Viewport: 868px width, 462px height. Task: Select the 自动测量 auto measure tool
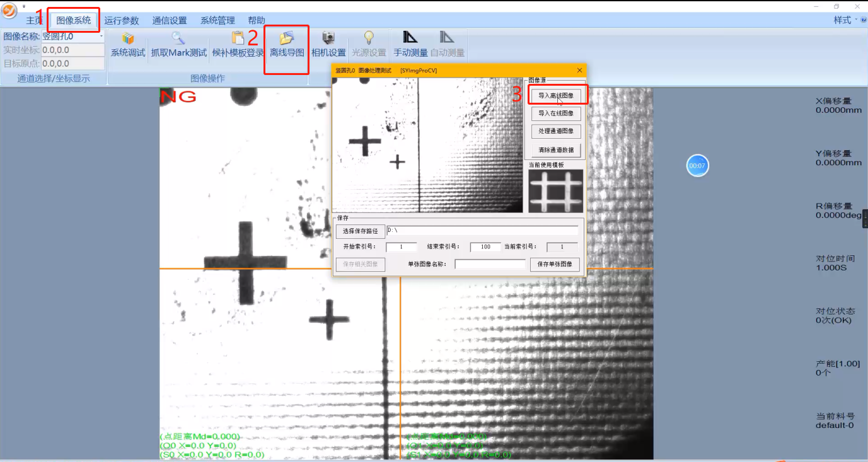[447, 39]
